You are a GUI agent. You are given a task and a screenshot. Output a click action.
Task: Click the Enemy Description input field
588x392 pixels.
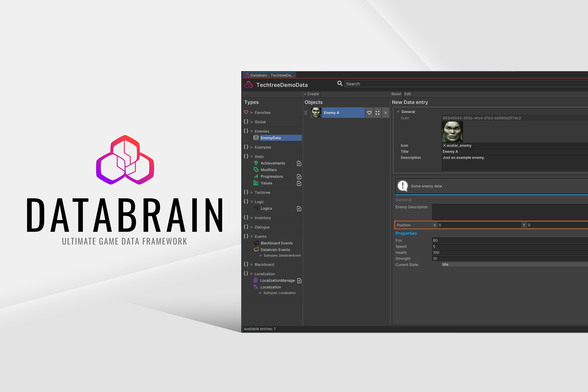(x=510, y=210)
